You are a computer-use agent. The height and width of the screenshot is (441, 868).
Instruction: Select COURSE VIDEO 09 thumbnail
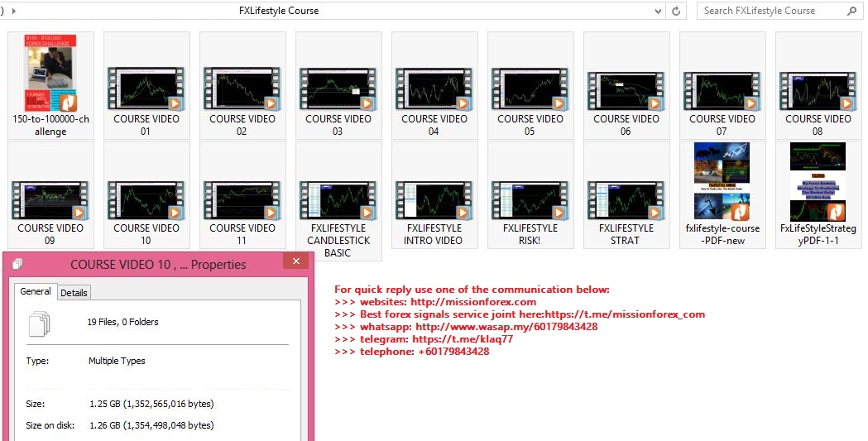tap(50, 200)
